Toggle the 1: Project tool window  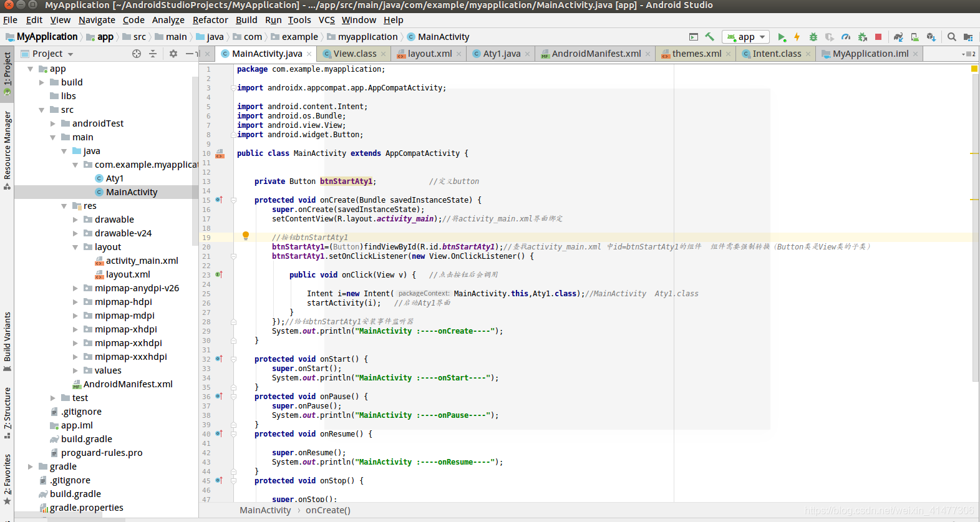pos(7,74)
